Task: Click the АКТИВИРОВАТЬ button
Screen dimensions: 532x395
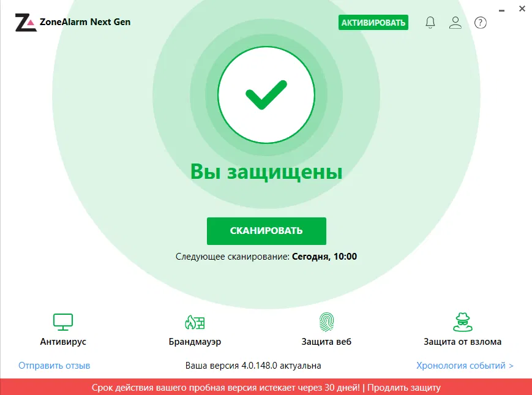Action: click(373, 23)
